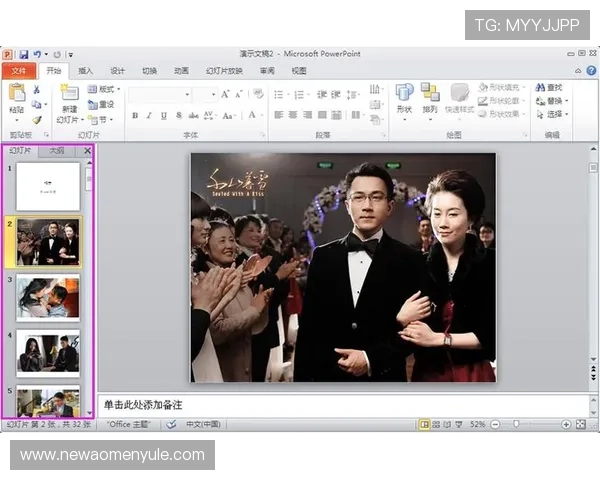Click the Undo arrow icon
Viewport: 600px width, 480px height.
37,54
